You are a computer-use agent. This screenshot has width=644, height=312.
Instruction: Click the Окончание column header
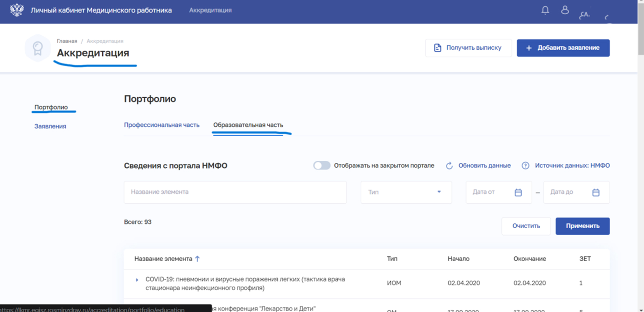pyautogui.click(x=530, y=259)
